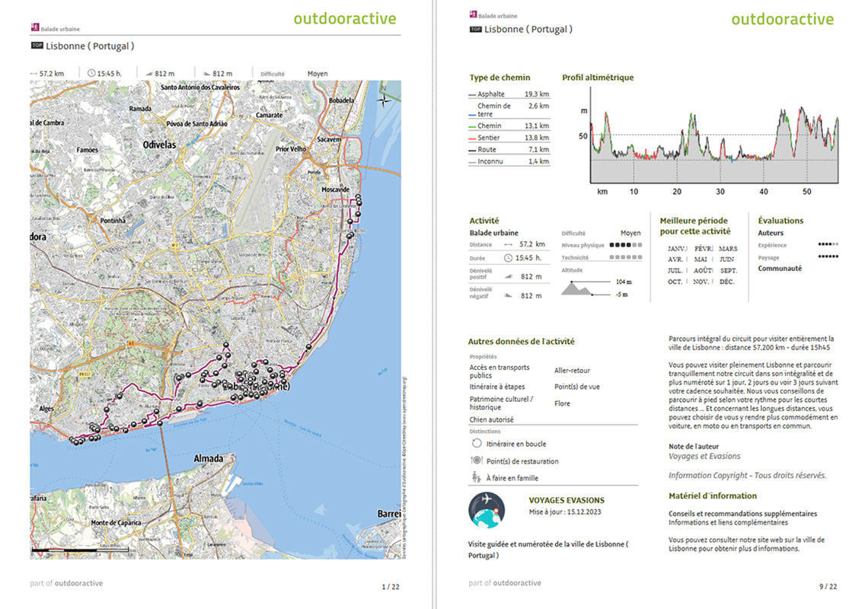Click the Dénivelé négatif slope icon
This screenshot has height=609, width=868.
[x=508, y=295]
